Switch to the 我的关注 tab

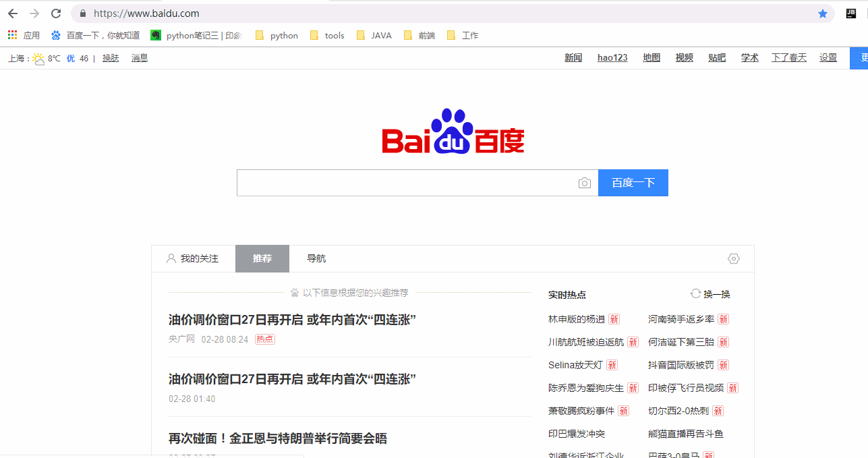coord(193,258)
